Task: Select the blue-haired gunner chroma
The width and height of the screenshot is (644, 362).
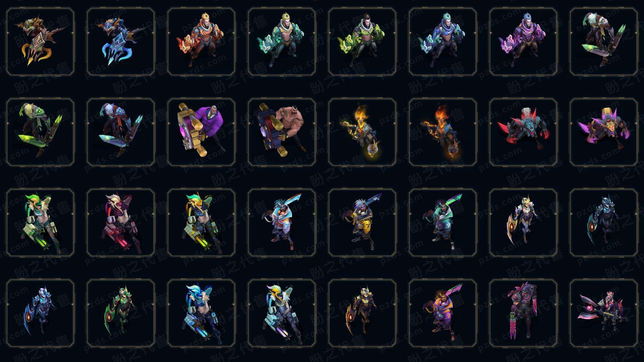Action: coord(201,313)
